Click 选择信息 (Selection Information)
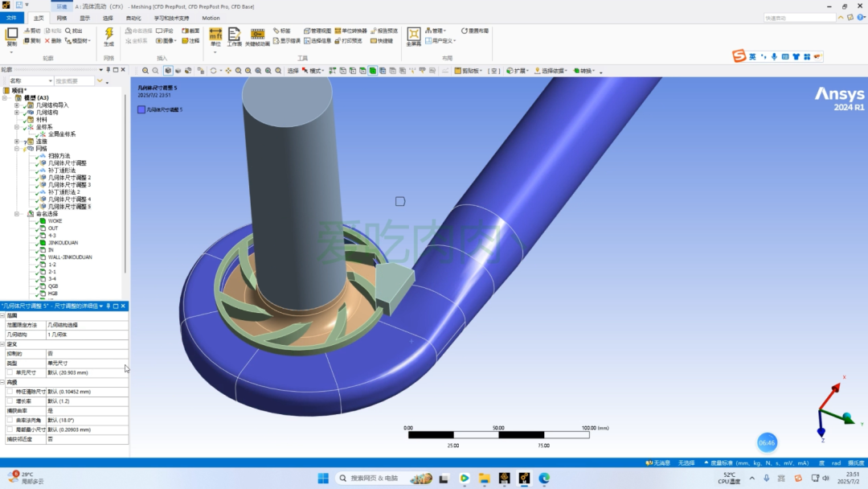Image resolution: width=868 pixels, height=489 pixels. pos(317,41)
